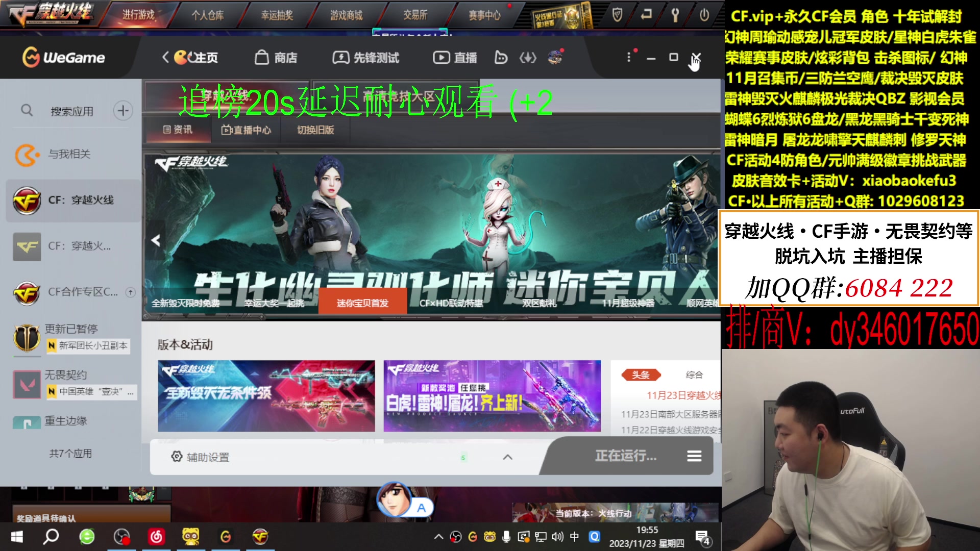The height and width of the screenshot is (551, 980).
Task: Select 幸运大奖一起挑 banner tab
Action: (x=274, y=303)
